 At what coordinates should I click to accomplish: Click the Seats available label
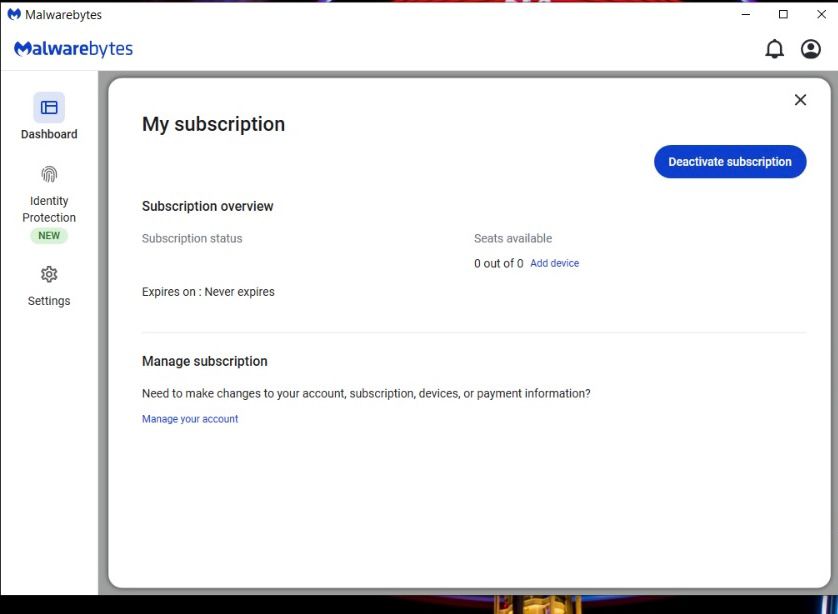(x=513, y=238)
